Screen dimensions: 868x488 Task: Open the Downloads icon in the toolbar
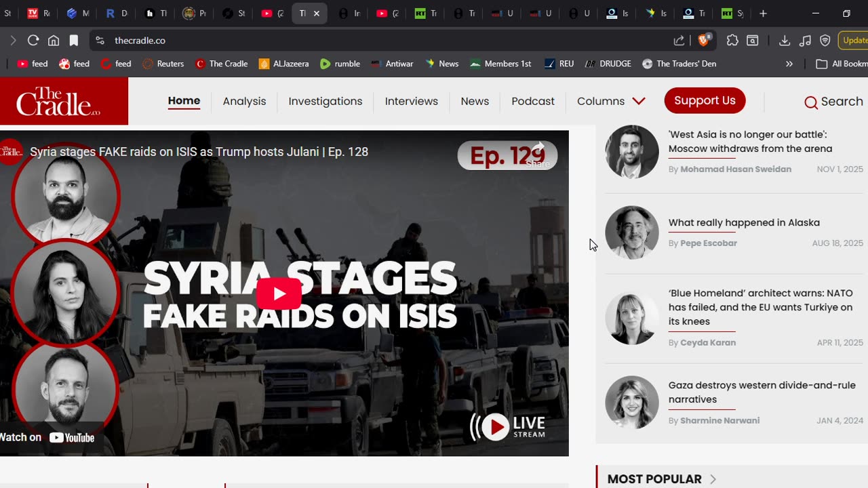tap(785, 41)
